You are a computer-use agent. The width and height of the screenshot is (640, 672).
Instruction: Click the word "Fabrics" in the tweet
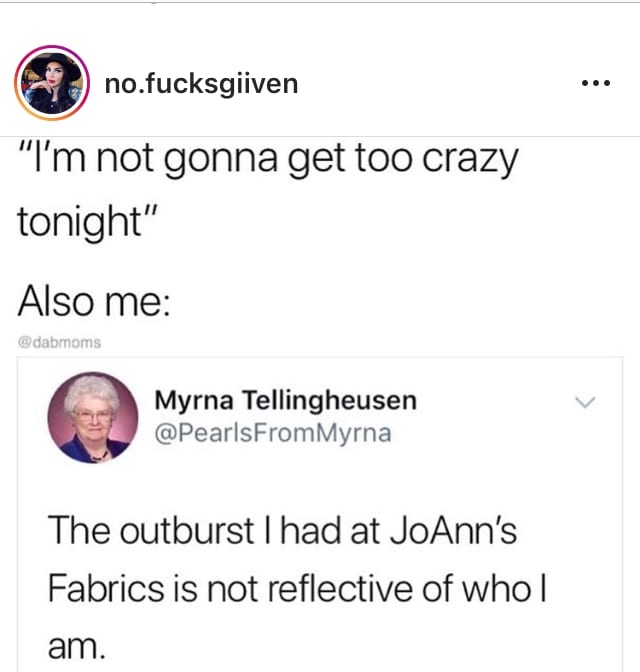(106, 588)
